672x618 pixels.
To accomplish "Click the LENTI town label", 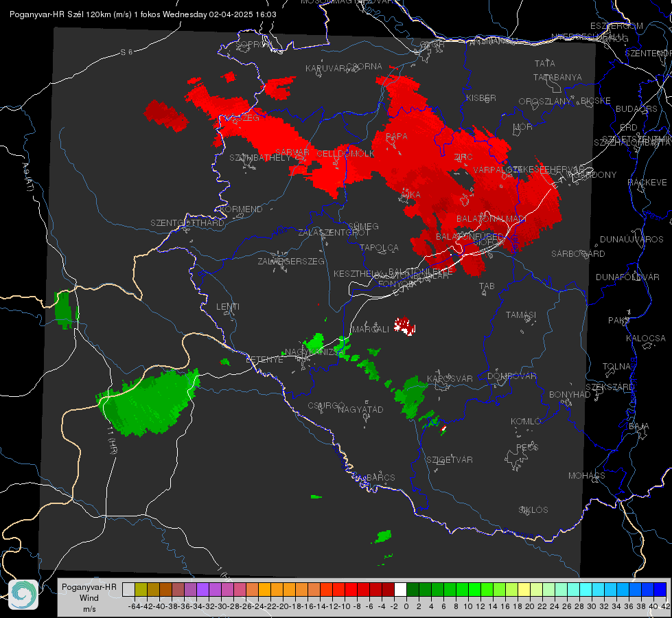I will point(228,307).
